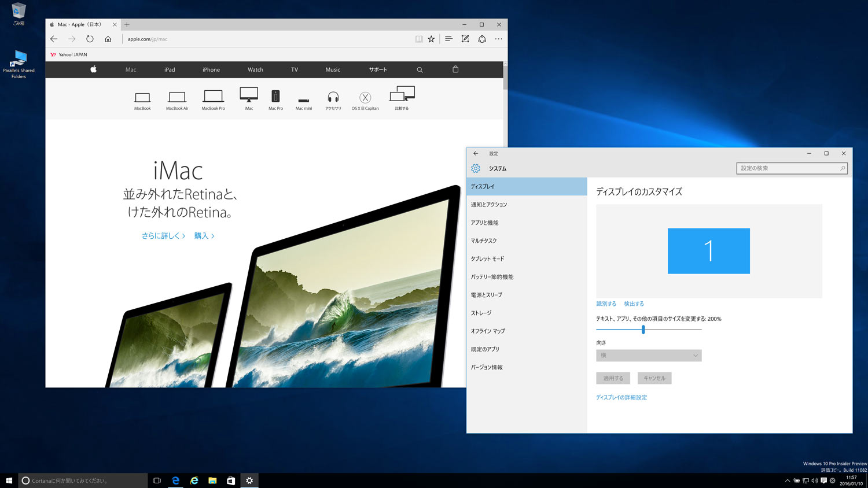Image resolution: width=868 pixels, height=488 pixels.
Task: Select バッテリー節約機能 in Settings sidebar
Action: point(527,277)
